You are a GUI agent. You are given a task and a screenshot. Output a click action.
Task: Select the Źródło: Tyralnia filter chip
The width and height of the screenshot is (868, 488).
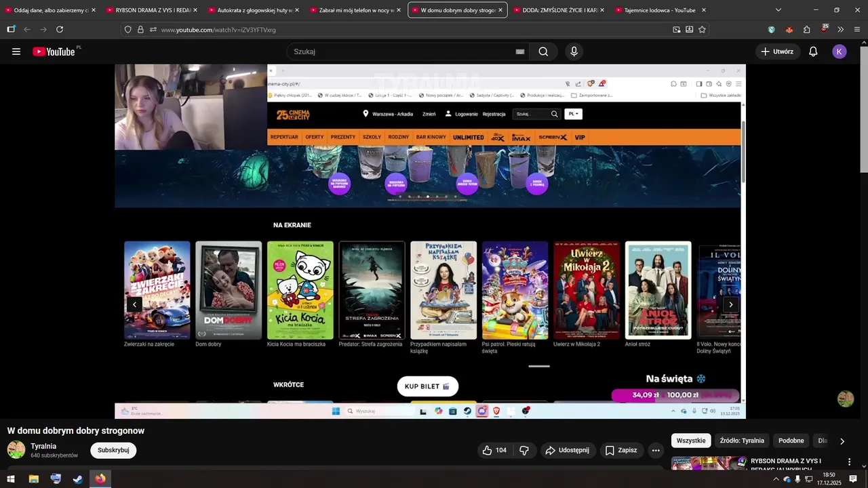(742, 441)
